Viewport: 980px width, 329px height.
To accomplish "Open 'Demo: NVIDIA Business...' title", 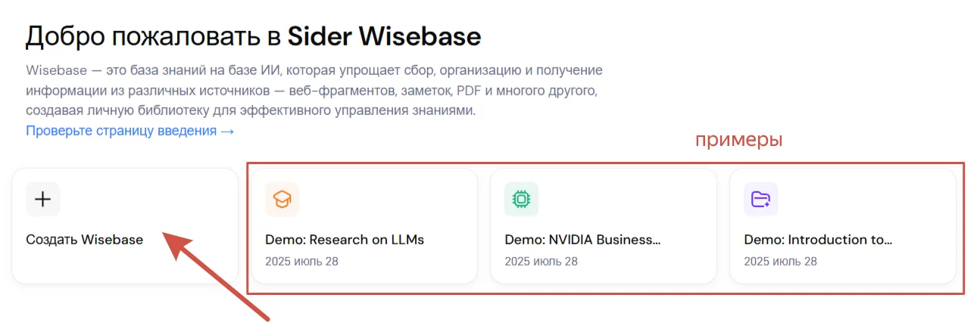I will click(x=582, y=240).
